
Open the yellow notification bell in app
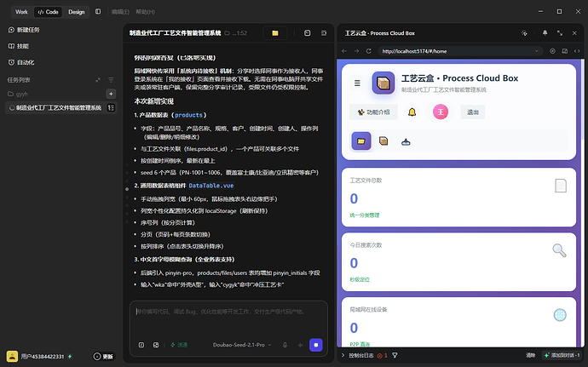tap(412, 112)
